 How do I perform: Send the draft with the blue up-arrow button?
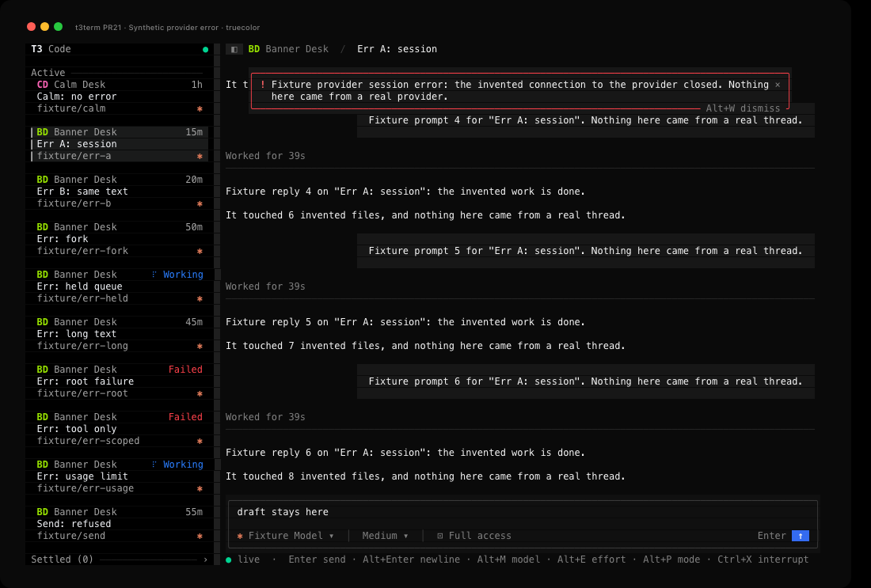click(800, 536)
